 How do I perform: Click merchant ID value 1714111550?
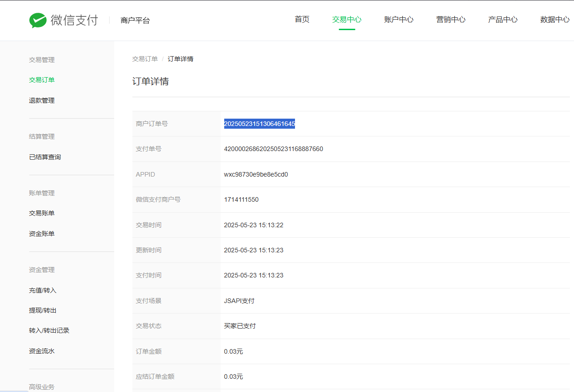pos(242,199)
